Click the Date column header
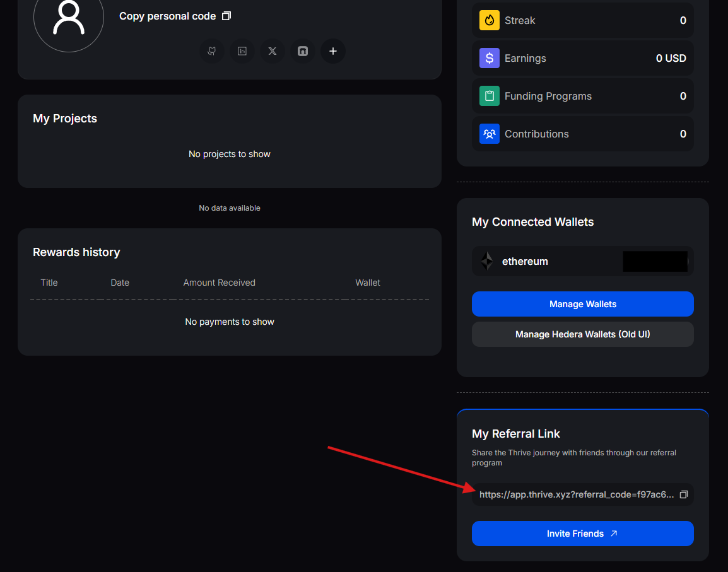728x572 pixels. point(120,283)
